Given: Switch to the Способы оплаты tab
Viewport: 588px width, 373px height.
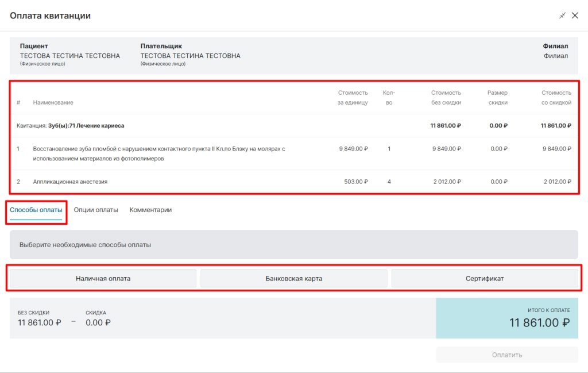Looking at the screenshot, I should point(36,210).
